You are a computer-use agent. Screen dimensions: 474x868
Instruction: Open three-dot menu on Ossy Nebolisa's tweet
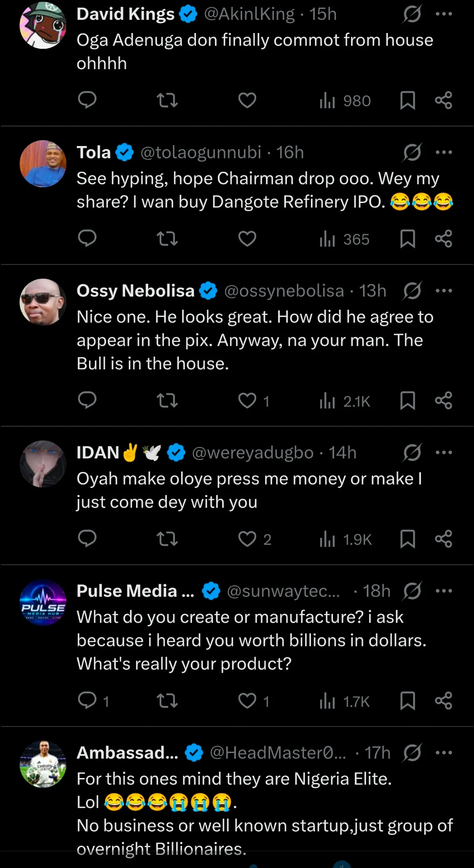(x=444, y=291)
